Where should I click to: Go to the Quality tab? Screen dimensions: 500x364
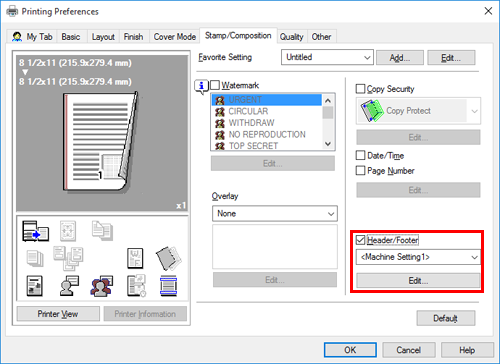292,37
